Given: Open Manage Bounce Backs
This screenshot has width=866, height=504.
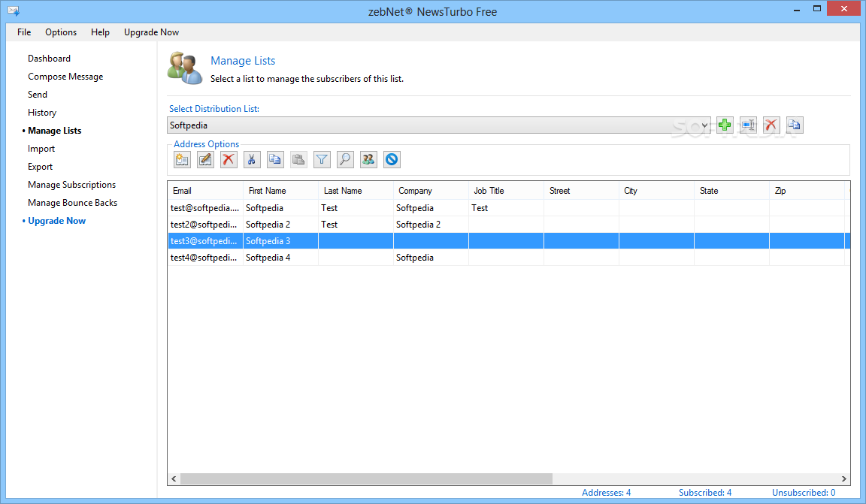Looking at the screenshot, I should [x=72, y=203].
